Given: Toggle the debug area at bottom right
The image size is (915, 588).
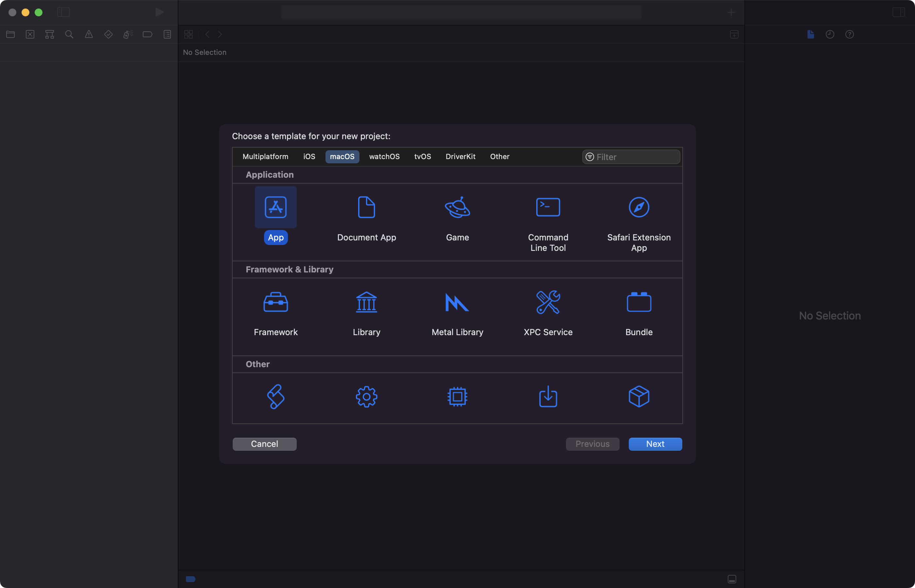Looking at the screenshot, I should click(732, 579).
